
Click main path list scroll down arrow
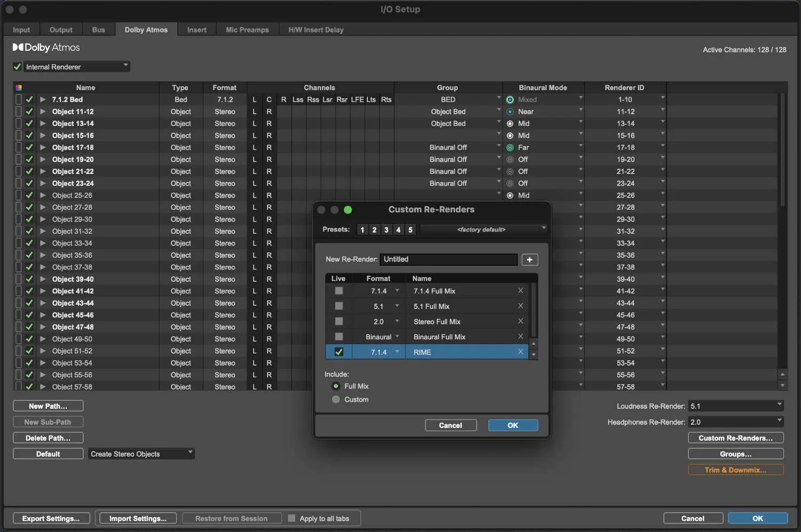pyautogui.click(x=782, y=385)
